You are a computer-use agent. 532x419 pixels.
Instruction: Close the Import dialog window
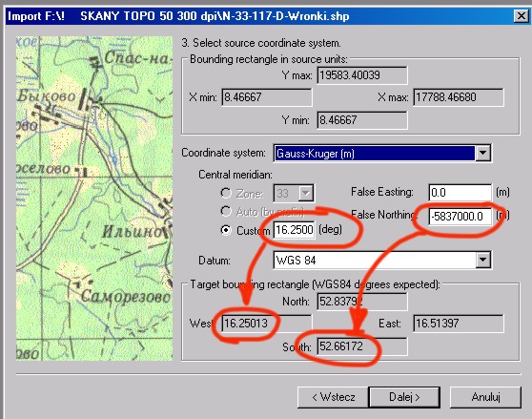521,16
